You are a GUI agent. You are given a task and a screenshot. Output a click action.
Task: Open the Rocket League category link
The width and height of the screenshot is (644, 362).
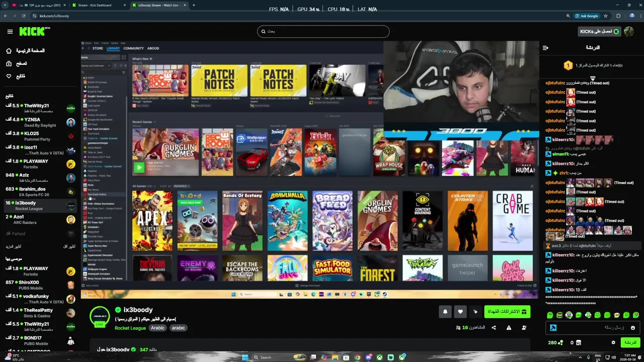click(130, 328)
